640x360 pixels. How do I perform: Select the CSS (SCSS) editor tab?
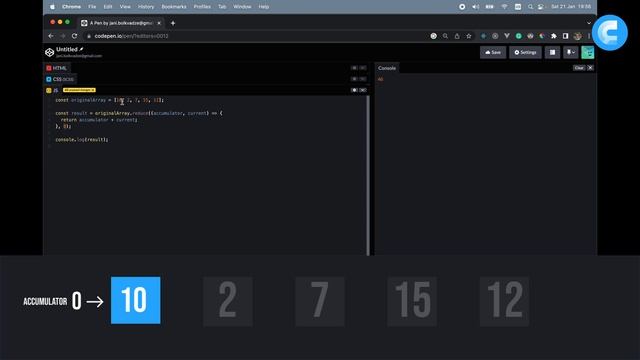(x=60, y=79)
